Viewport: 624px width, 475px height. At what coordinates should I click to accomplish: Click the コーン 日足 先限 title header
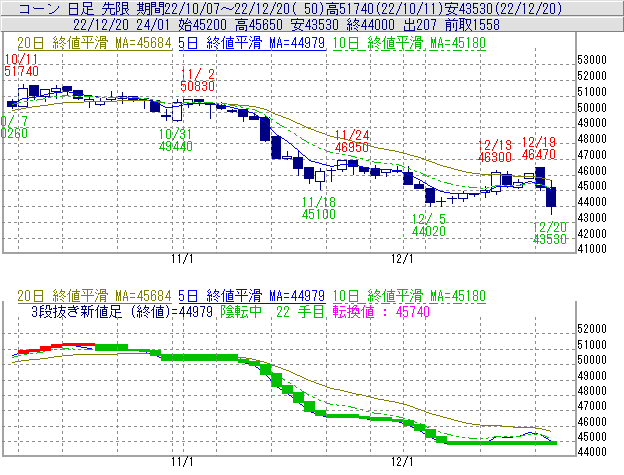click(x=74, y=8)
